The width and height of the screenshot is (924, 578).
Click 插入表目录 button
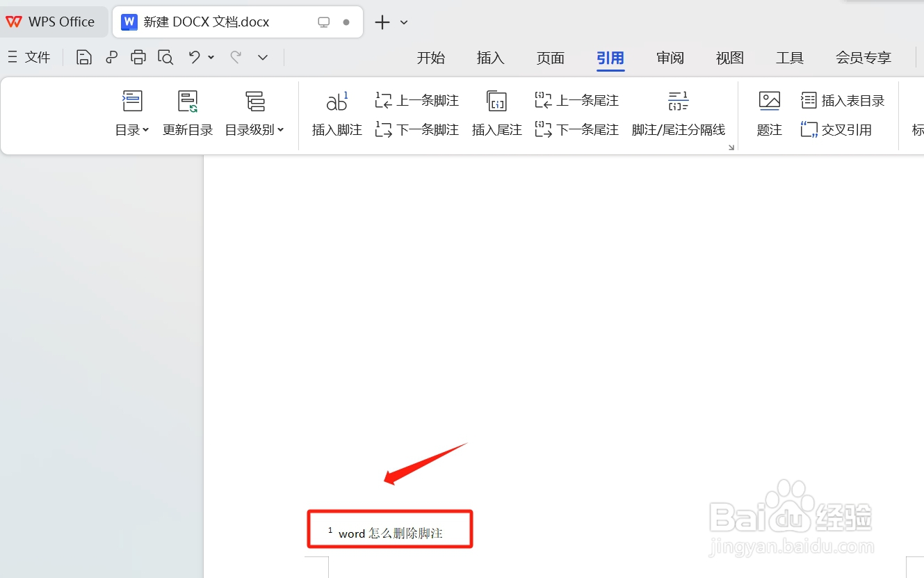coord(843,101)
